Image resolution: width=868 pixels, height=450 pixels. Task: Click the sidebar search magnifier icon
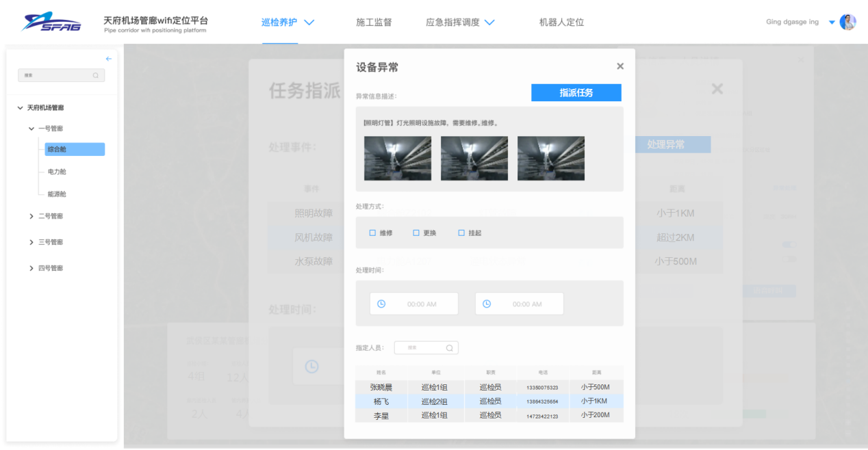coord(96,75)
